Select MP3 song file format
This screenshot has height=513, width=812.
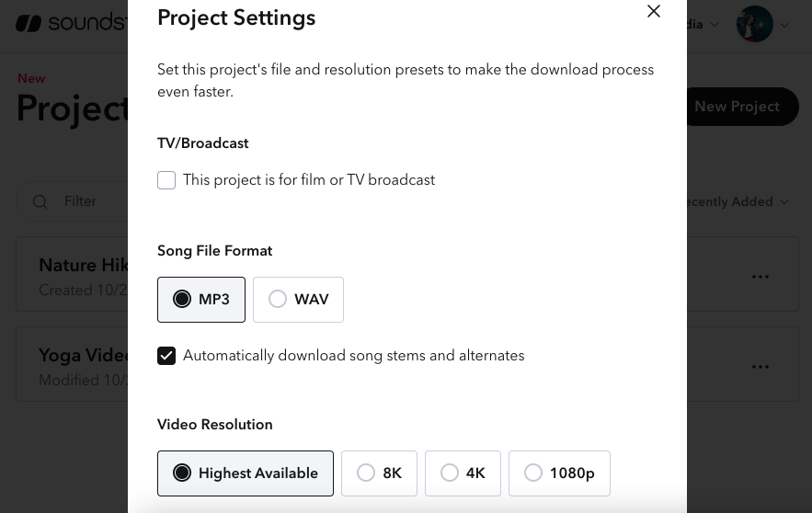[x=201, y=300]
